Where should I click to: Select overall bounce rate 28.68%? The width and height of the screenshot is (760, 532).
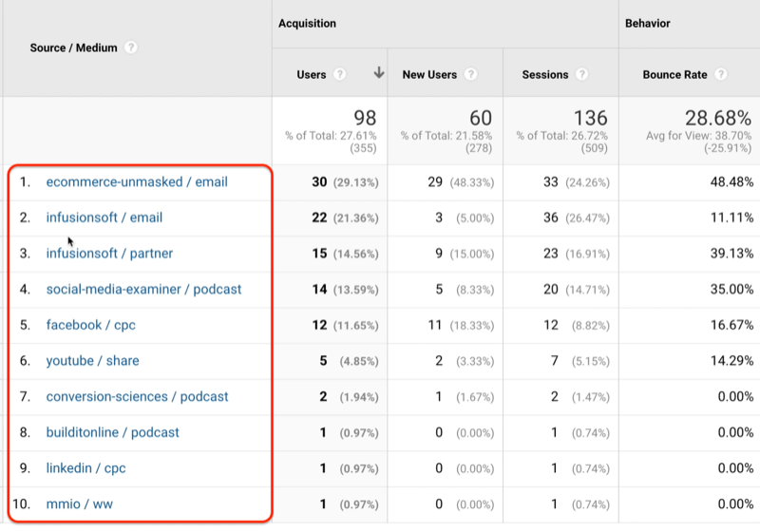[718, 118]
